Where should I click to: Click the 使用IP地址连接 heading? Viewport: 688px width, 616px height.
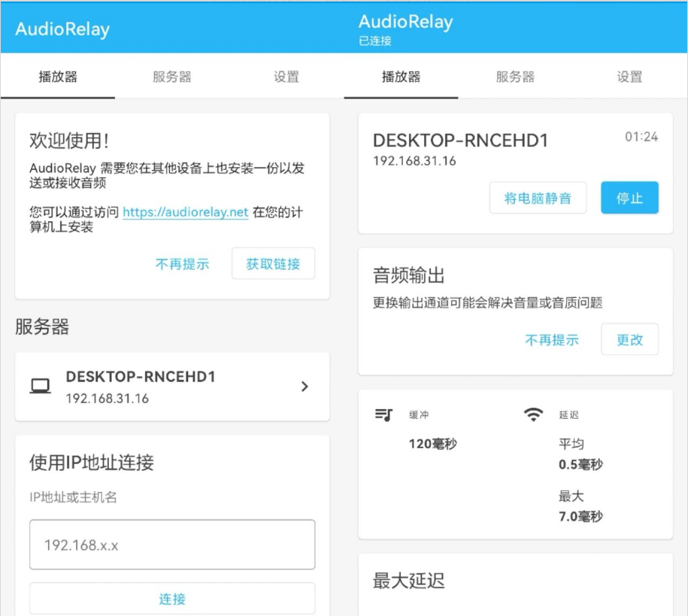click(x=92, y=463)
